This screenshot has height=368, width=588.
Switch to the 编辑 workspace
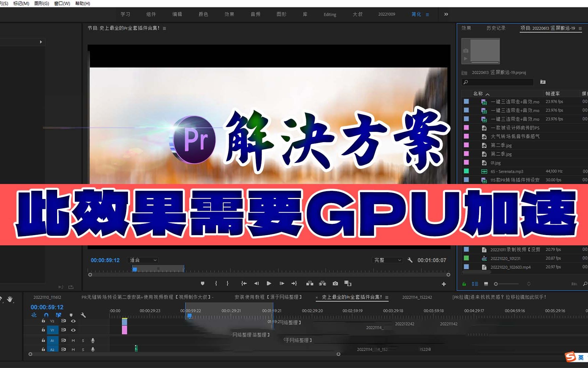[x=177, y=14]
